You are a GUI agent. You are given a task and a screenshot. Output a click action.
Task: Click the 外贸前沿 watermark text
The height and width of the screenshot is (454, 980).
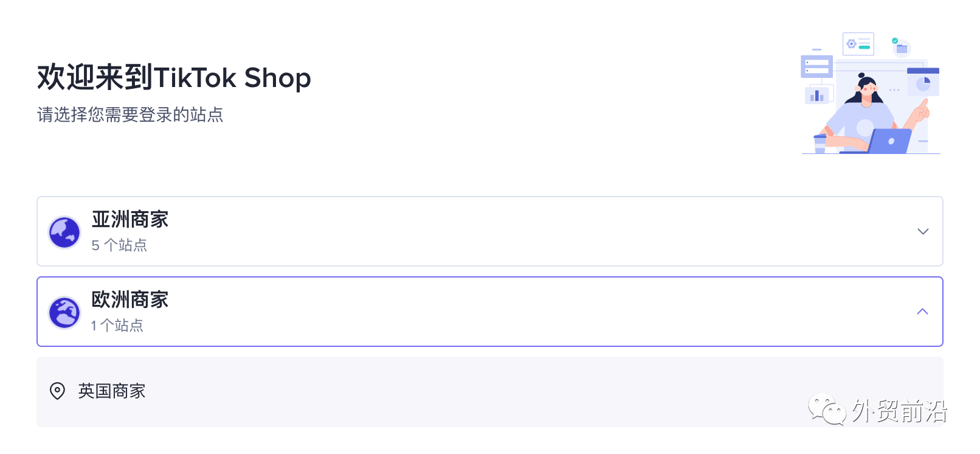900,411
